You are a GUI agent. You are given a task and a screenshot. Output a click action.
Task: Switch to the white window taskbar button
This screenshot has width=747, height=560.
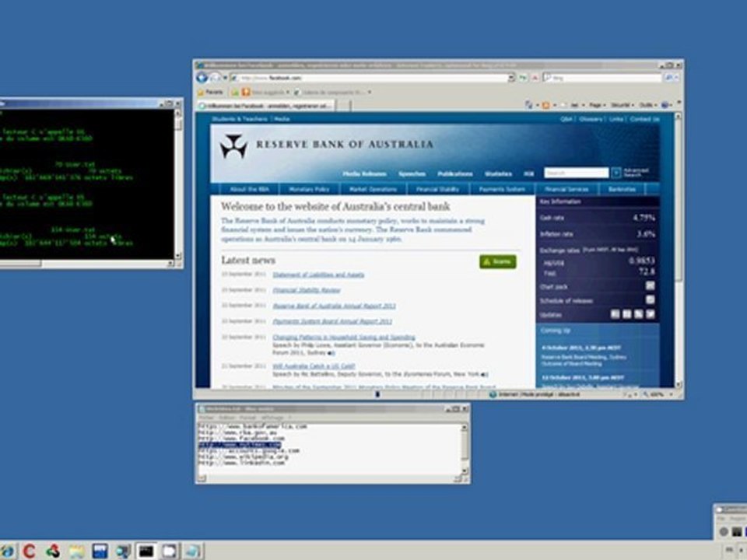tap(170, 551)
